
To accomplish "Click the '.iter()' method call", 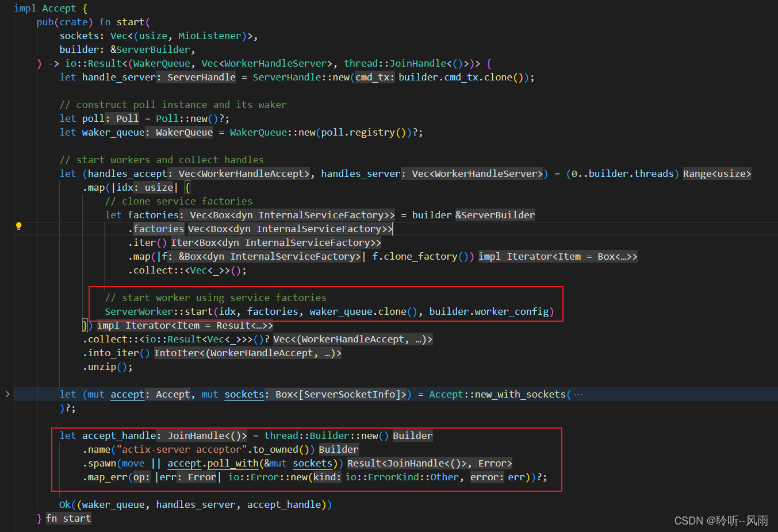I will pyautogui.click(x=147, y=242).
